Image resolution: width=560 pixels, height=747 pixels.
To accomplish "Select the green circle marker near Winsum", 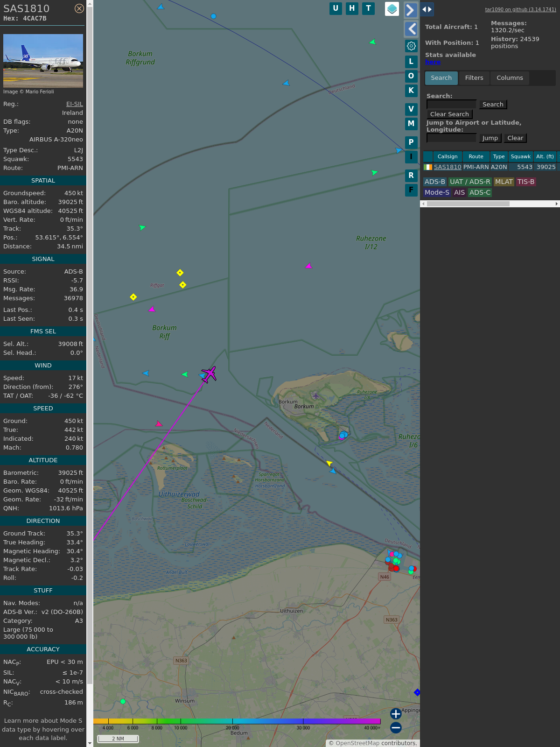I will click(x=123, y=701).
